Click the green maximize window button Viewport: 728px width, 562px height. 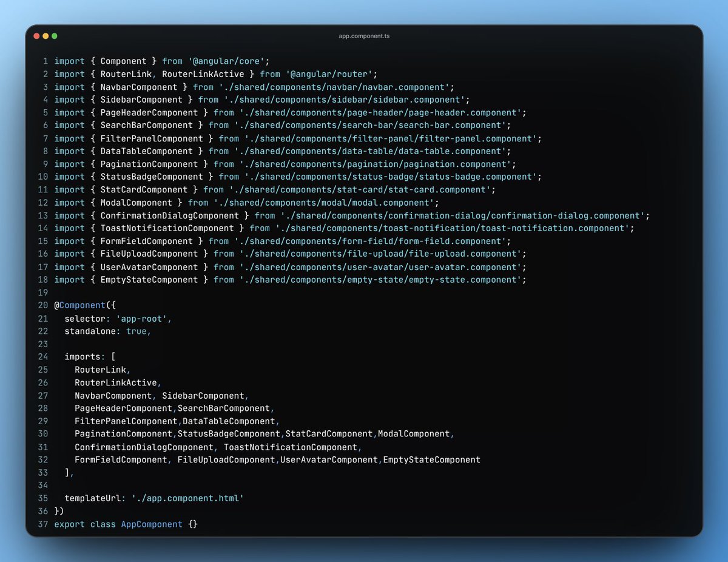[x=55, y=36]
